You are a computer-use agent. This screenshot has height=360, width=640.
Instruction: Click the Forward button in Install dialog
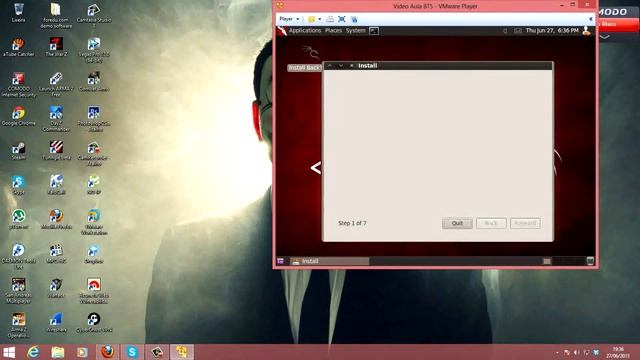tap(525, 223)
